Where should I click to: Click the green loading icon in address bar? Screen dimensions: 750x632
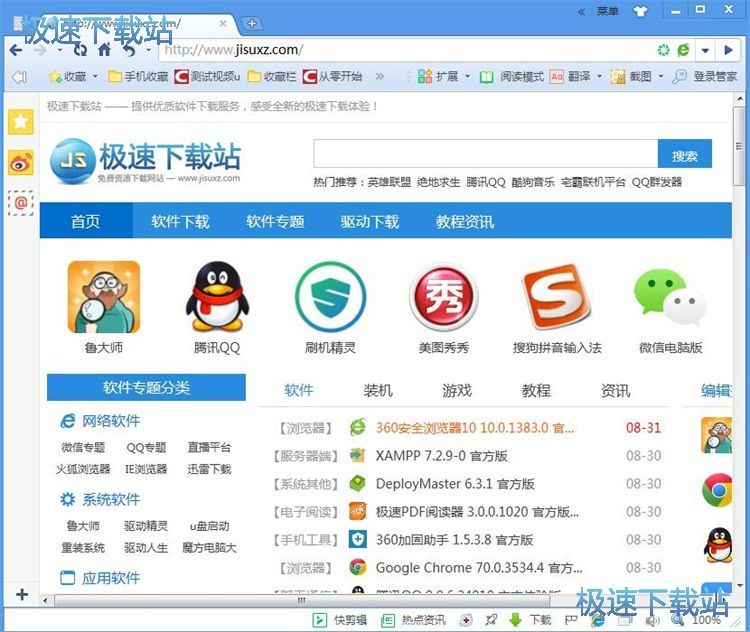(x=663, y=50)
